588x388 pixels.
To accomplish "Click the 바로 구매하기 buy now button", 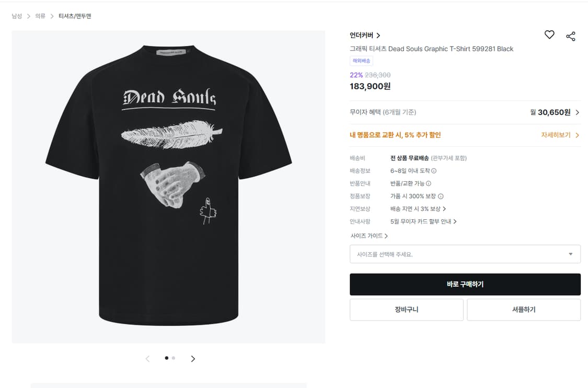I will tap(465, 285).
